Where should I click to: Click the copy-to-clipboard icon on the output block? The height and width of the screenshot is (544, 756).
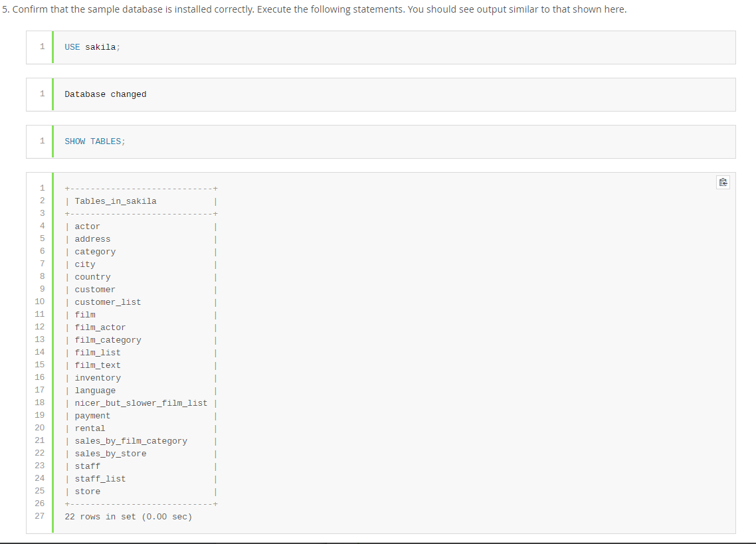pos(723,181)
